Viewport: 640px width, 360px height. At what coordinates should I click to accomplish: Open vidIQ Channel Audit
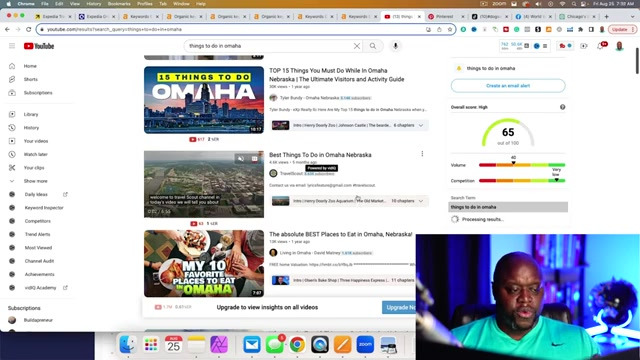click(x=38, y=261)
